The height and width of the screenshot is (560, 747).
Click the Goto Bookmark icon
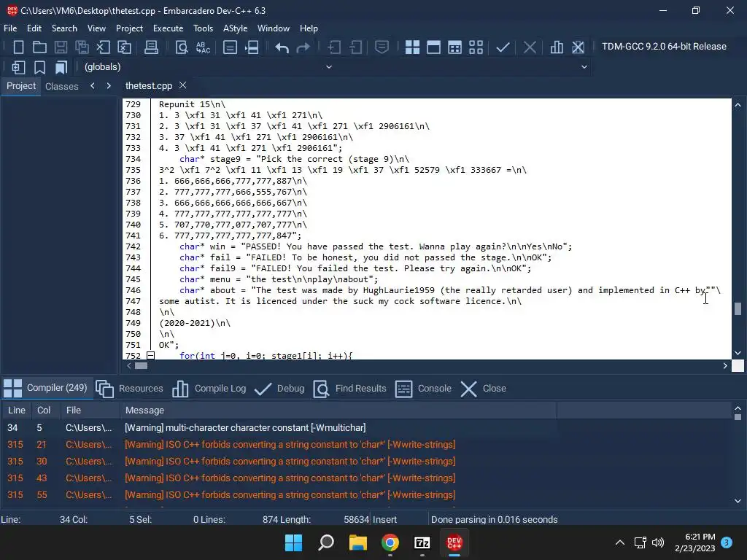click(x=61, y=67)
